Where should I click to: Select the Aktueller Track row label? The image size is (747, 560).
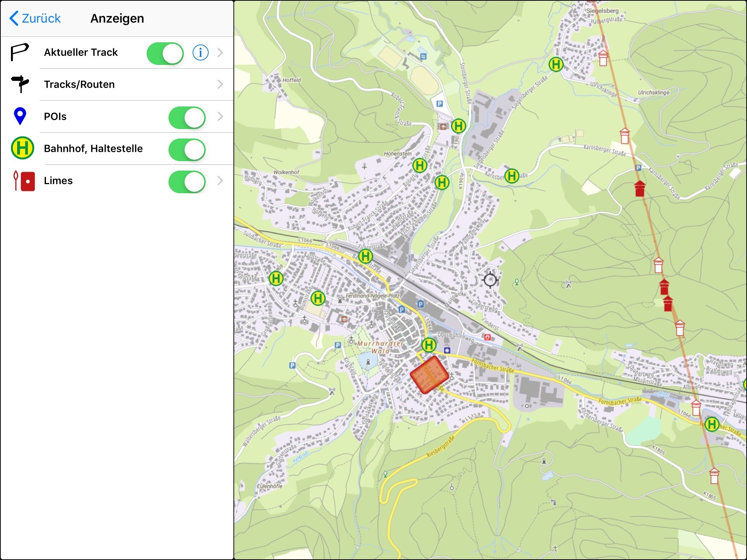[x=81, y=52]
